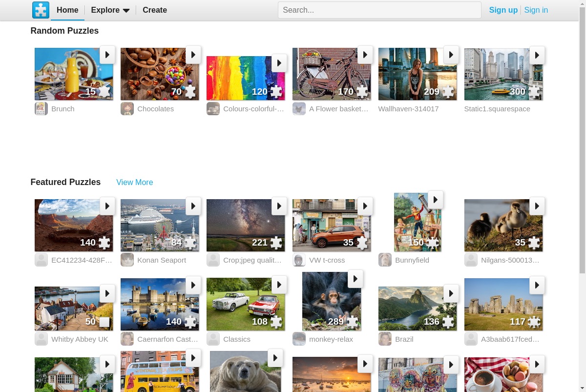Play the Konan Seaport puzzle

click(x=193, y=206)
